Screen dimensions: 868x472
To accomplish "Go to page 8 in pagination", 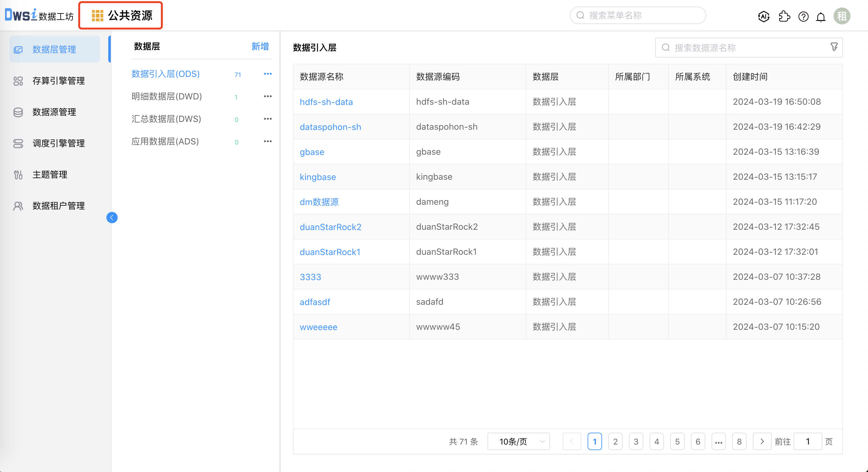I will click(x=739, y=441).
